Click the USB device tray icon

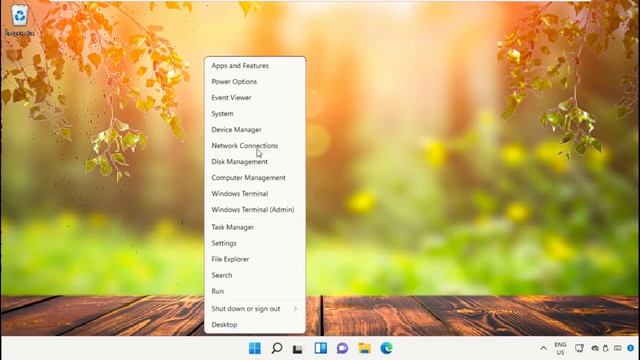(606, 348)
